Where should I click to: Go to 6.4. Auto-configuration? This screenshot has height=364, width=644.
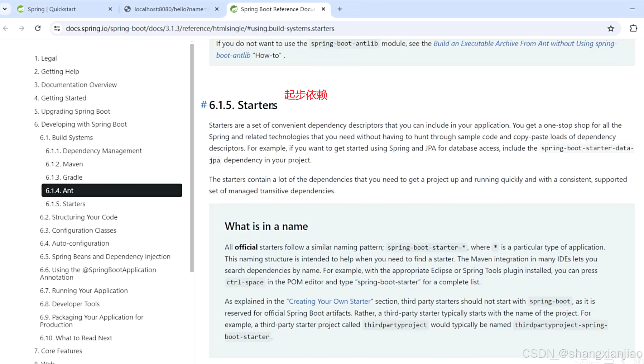[74, 243]
